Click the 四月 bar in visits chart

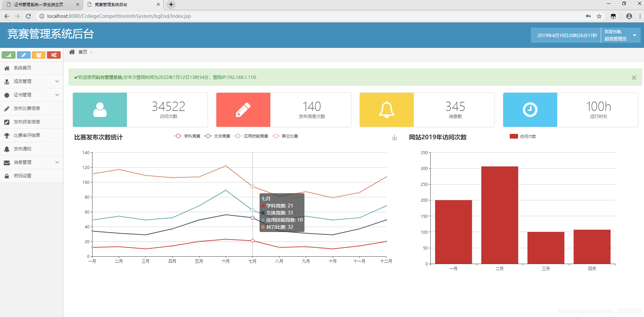(592, 247)
